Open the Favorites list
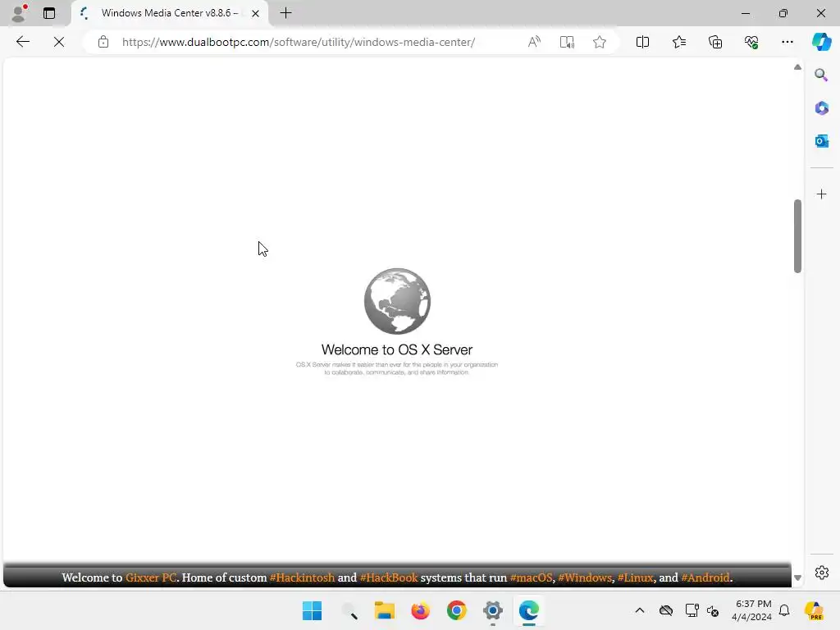The height and width of the screenshot is (630, 840). pyautogui.click(x=678, y=42)
